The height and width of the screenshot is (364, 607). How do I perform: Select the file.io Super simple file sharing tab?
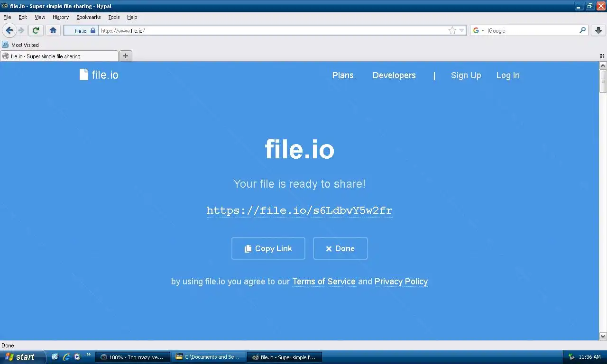point(59,56)
